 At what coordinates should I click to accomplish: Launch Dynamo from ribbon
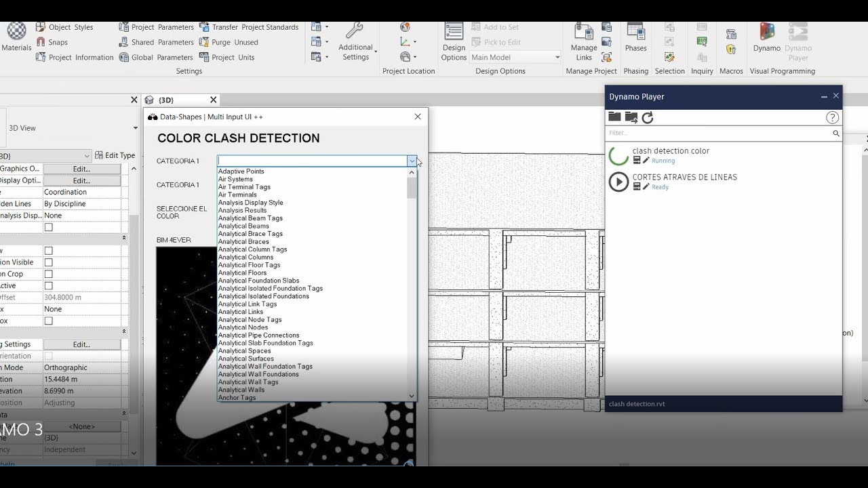[767, 37]
